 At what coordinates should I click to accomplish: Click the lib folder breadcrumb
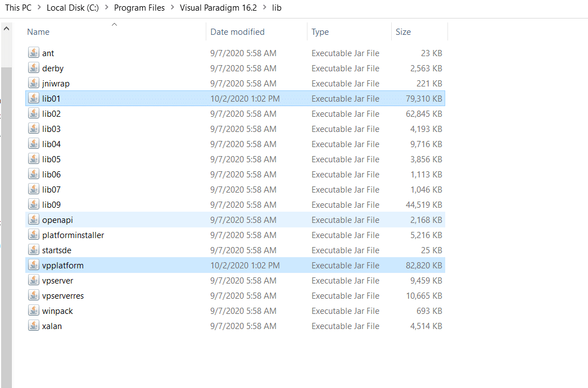[277, 7]
